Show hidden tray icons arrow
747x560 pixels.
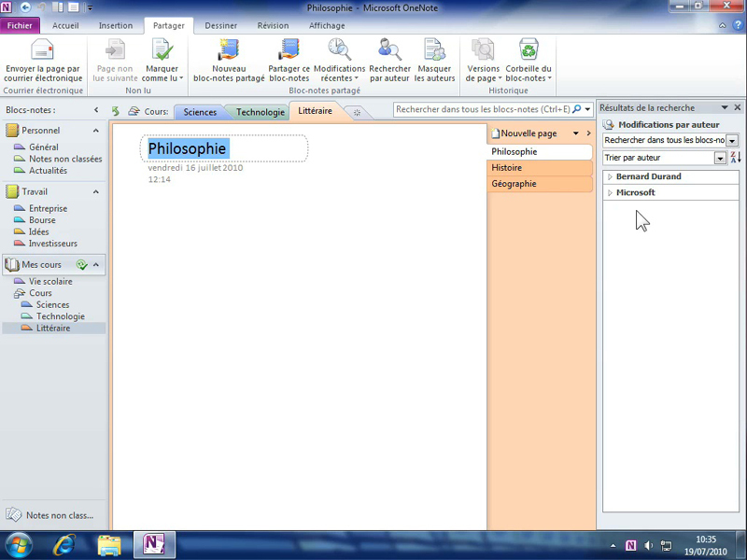click(613, 546)
